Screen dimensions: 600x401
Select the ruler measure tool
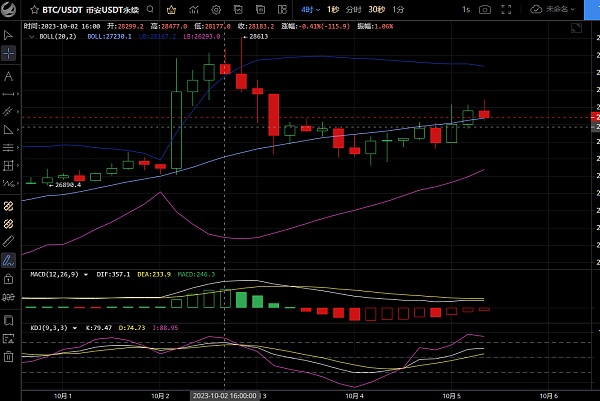8,241
